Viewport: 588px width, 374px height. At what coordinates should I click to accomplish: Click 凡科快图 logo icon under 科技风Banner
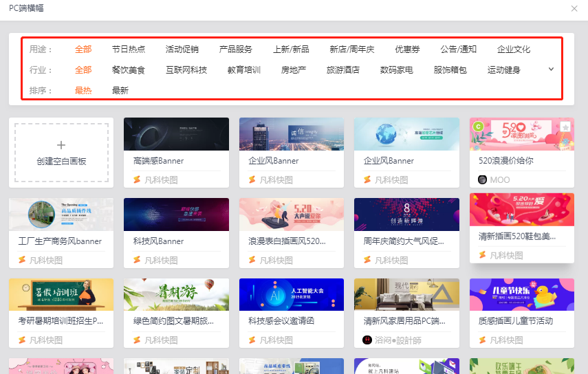point(137,260)
